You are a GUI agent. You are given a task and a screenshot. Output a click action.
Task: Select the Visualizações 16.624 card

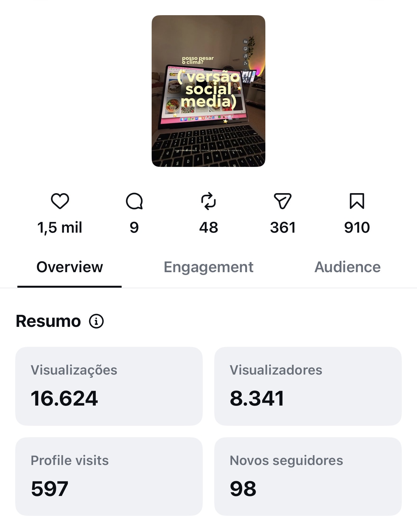[109, 386]
